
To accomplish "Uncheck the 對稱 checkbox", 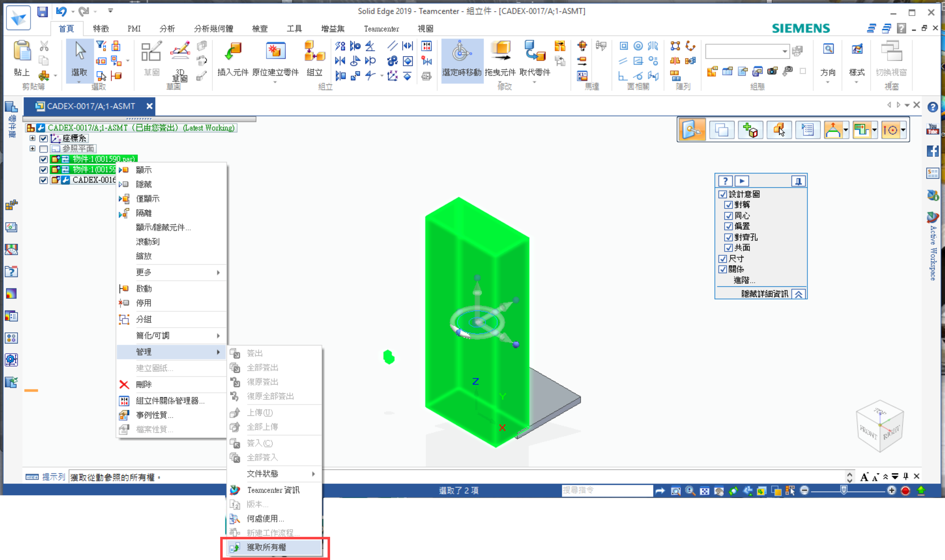I will point(728,205).
